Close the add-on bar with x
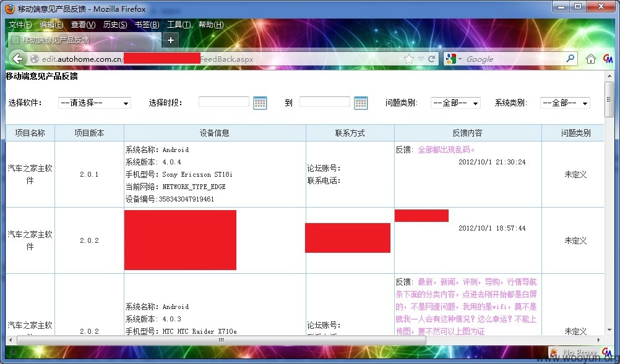The height and width of the screenshot is (364, 620). tap(13, 352)
